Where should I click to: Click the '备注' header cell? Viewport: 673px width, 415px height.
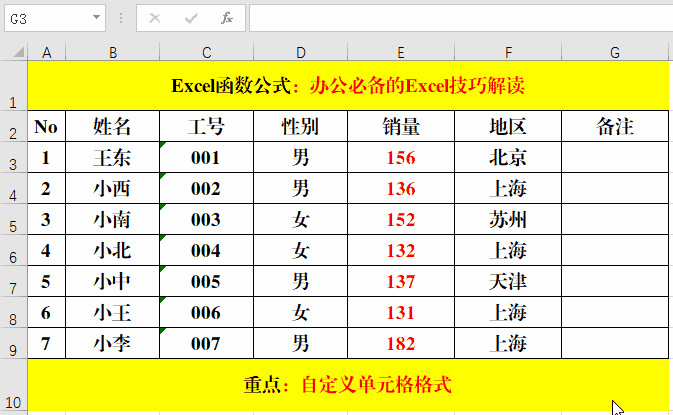615,126
